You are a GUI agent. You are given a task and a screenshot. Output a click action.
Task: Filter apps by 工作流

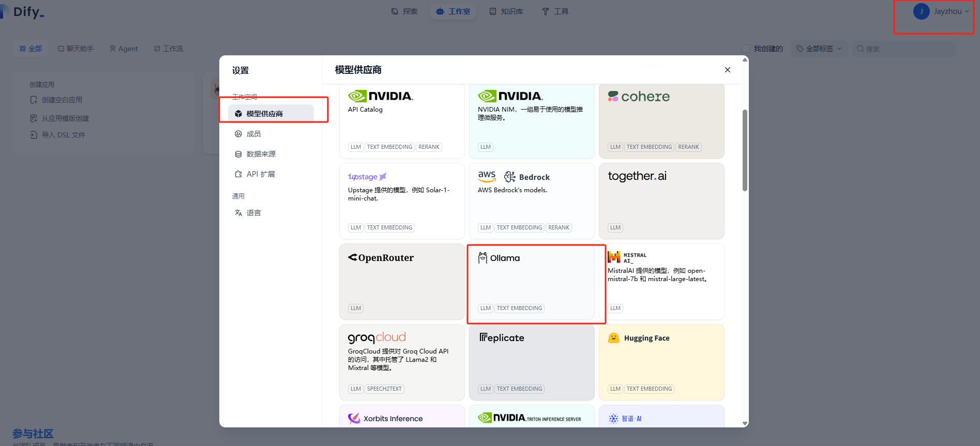[169, 49]
